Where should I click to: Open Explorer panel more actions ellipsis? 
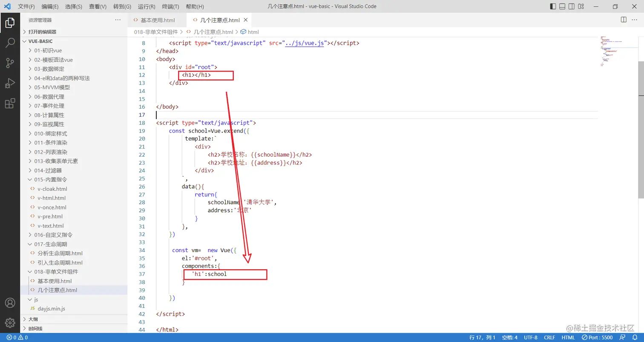click(118, 20)
